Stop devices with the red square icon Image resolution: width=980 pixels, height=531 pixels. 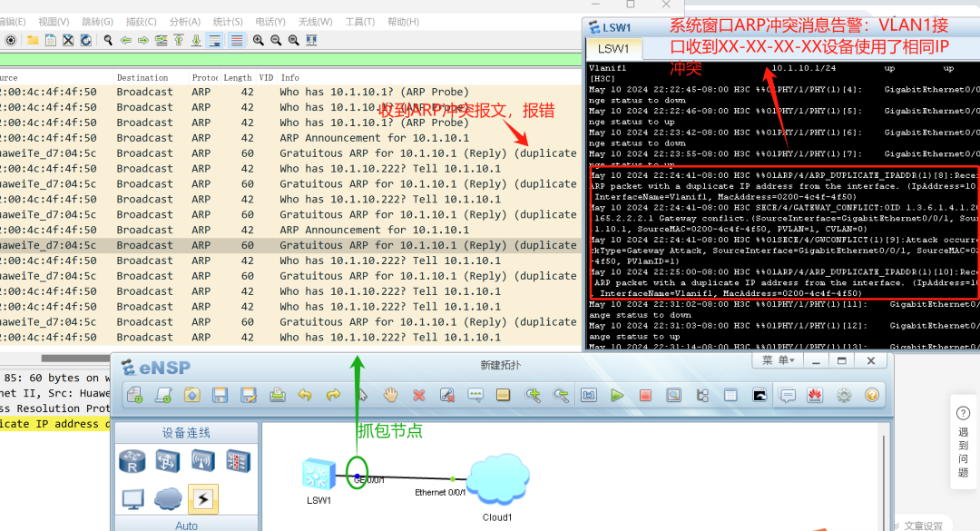coord(645,395)
